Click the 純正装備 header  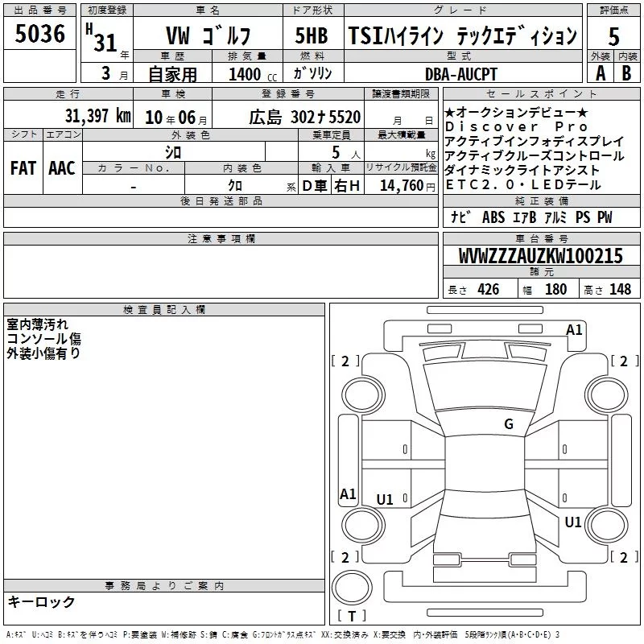pyautogui.click(x=541, y=200)
